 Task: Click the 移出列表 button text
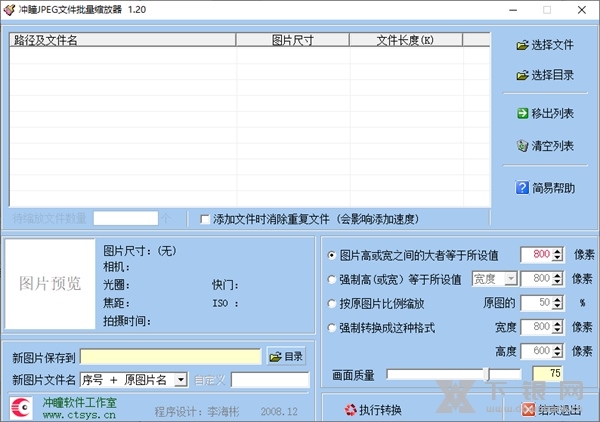pyautogui.click(x=552, y=113)
